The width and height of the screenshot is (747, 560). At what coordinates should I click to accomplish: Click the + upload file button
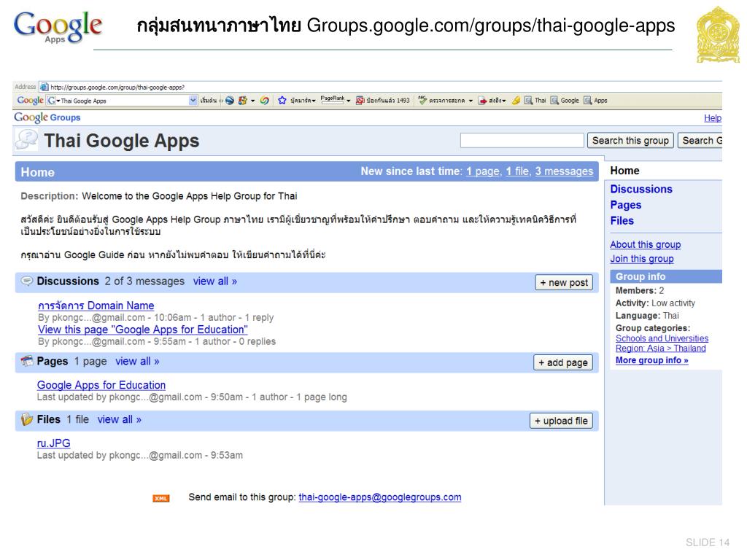pos(561,421)
